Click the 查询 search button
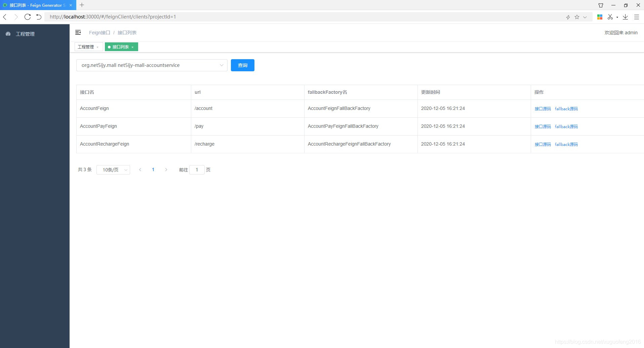Image resolution: width=644 pixels, height=348 pixels. (x=243, y=65)
